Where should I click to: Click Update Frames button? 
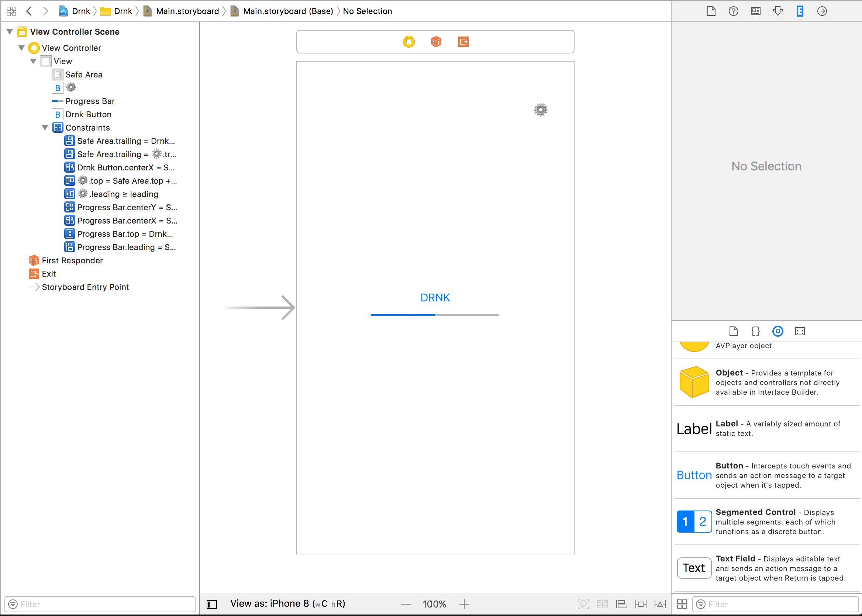pos(583,604)
